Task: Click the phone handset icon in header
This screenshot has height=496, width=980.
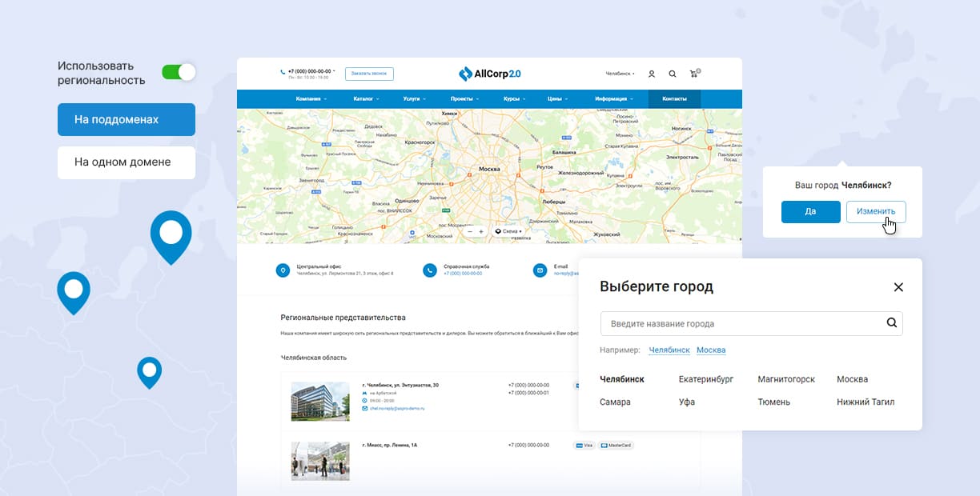Action: pos(282,71)
